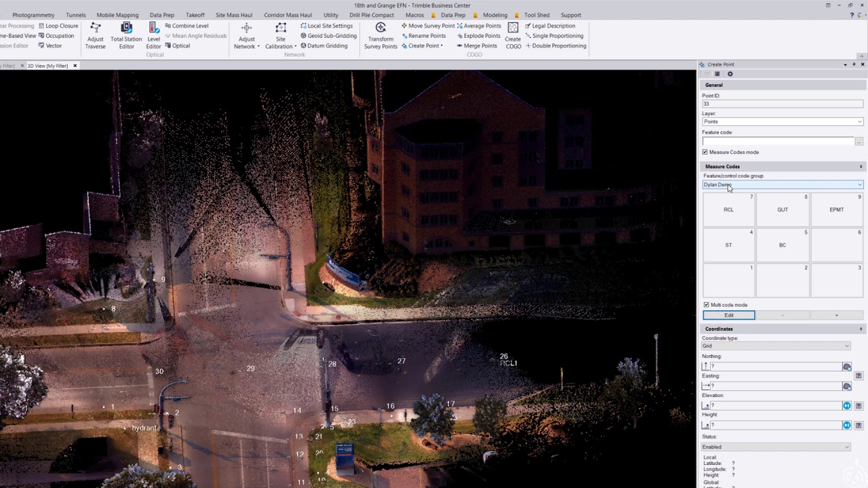Click the Height blue skip icon
Image resolution: width=868 pixels, height=488 pixels.
(846, 425)
